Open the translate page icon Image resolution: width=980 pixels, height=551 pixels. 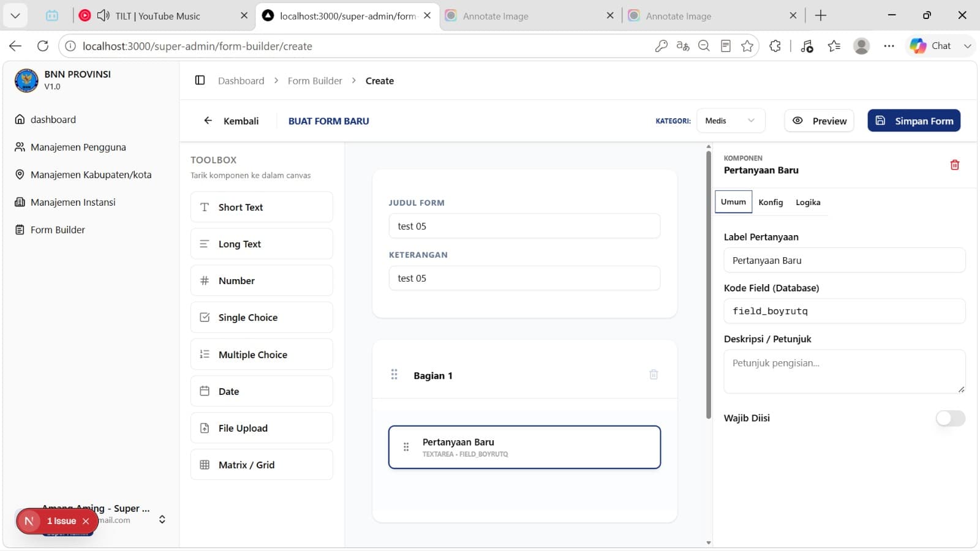point(683,46)
